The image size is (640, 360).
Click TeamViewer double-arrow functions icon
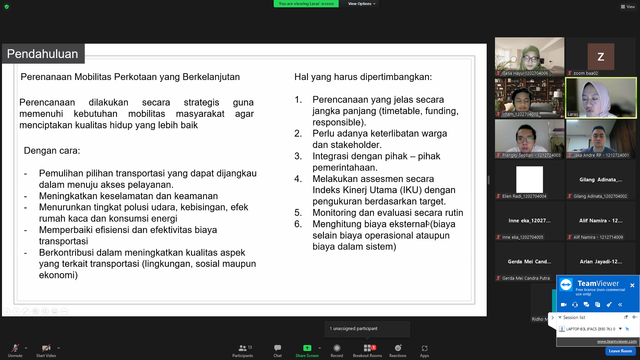620,304
